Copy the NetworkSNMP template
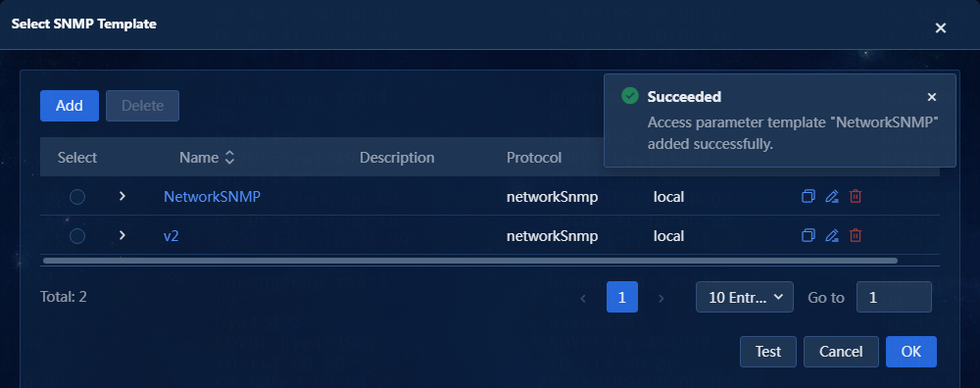Viewport: 980px width, 388px height. (x=808, y=197)
